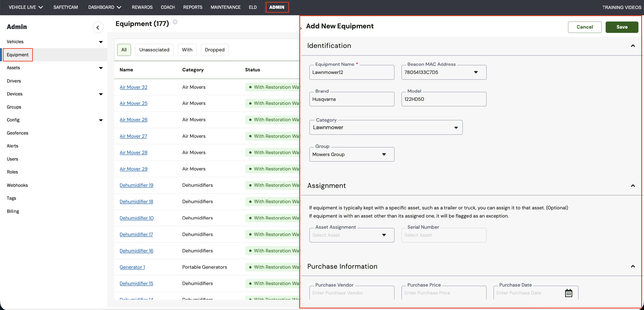Click the info icon beside Equipment (177)
This screenshot has height=310, width=644.
175,22
